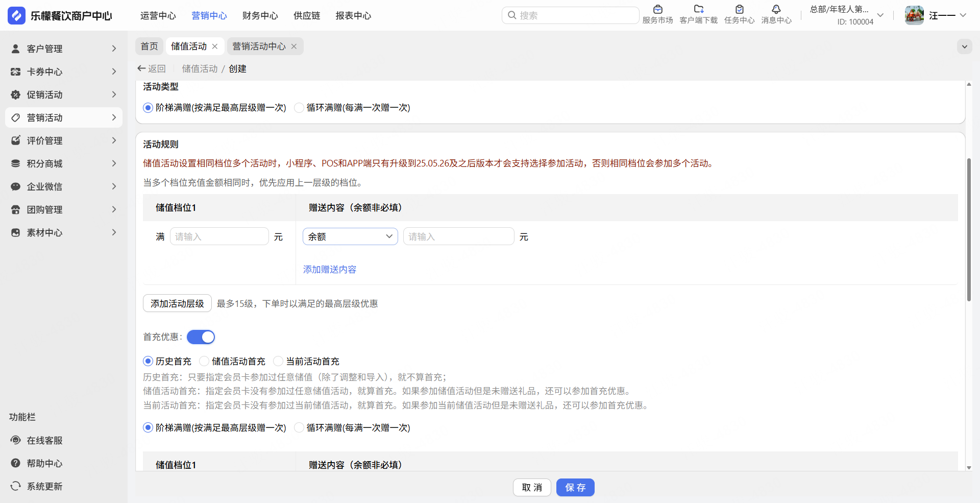The image size is (980, 503).
Task: Switch to the 营销活动中心 tab
Action: coord(259,46)
